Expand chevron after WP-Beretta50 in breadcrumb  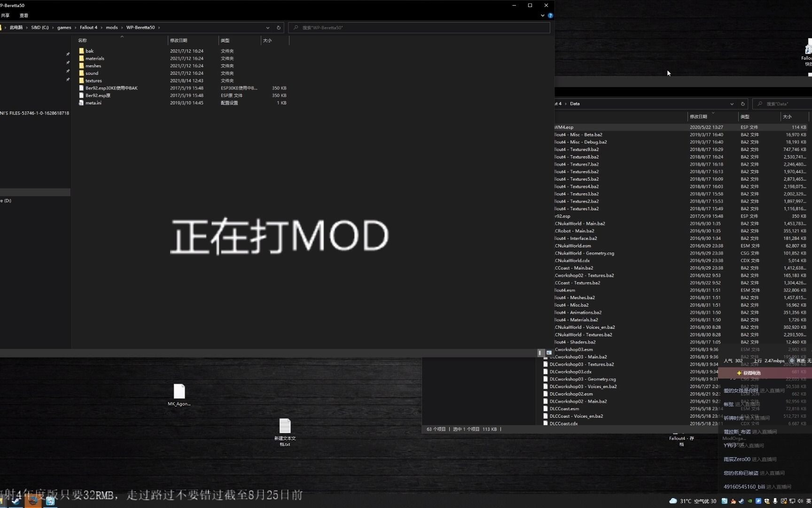click(159, 28)
